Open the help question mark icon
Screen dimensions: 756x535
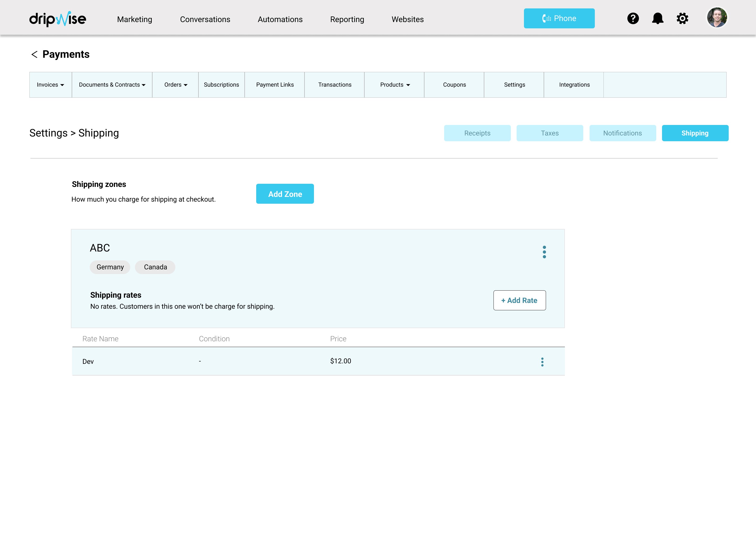coord(632,18)
